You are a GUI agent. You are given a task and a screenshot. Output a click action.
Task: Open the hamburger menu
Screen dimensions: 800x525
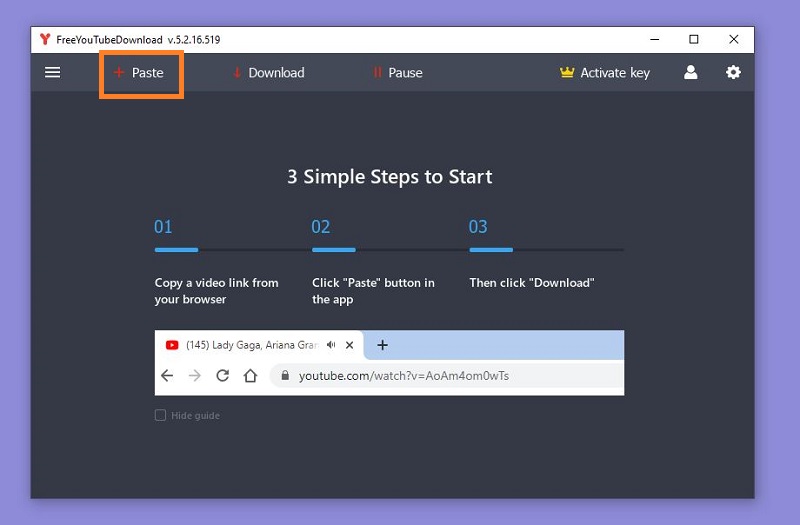(53, 72)
